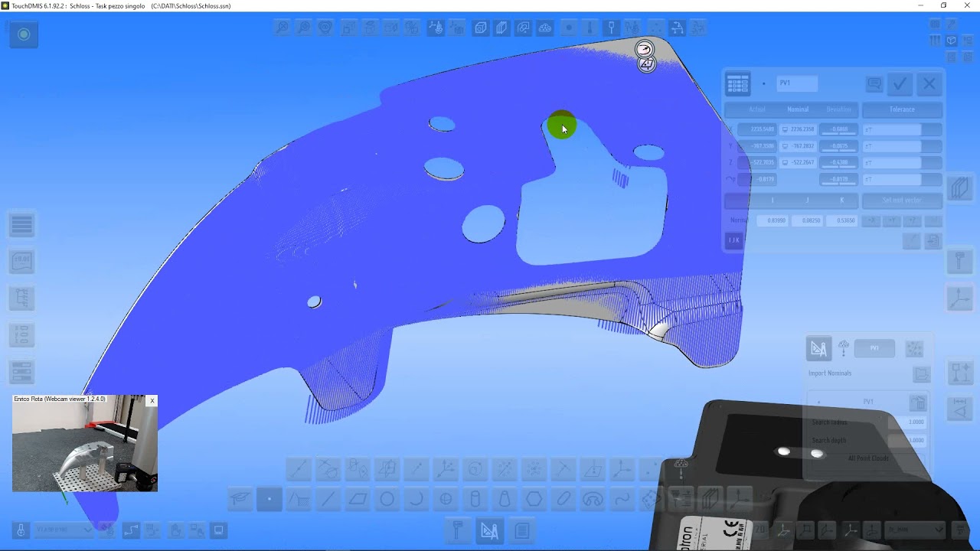The image size is (980, 551).
Task: Click the record circle icon at top left
Action: coord(24,34)
